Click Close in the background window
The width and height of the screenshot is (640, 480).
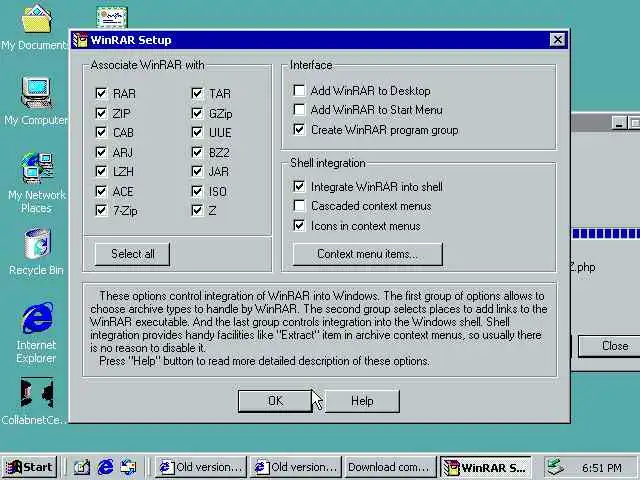click(x=610, y=346)
